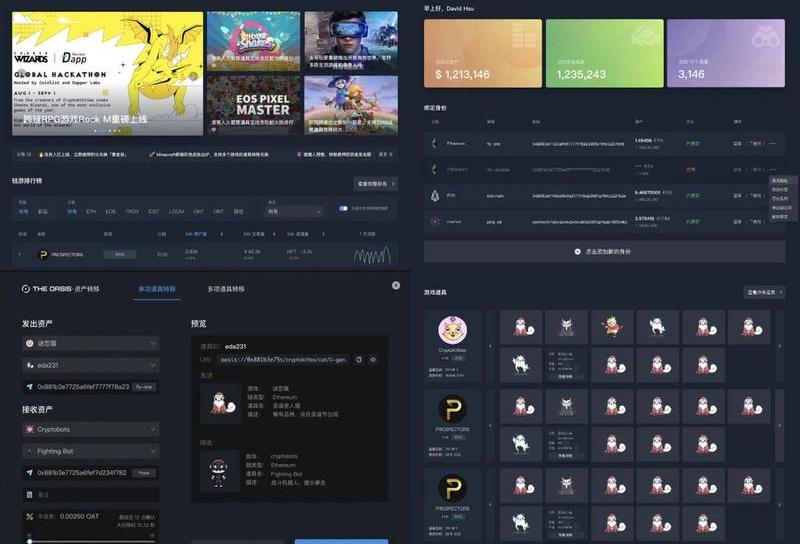
Task: Click the view full ranking button beside 链游排行榜
Action: tap(376, 184)
